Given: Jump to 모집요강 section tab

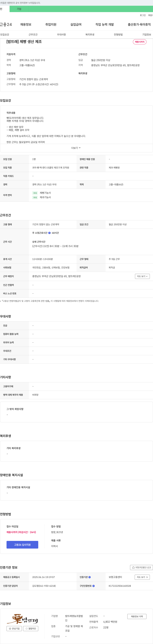Looking at the screenshot, I should point(5,35).
